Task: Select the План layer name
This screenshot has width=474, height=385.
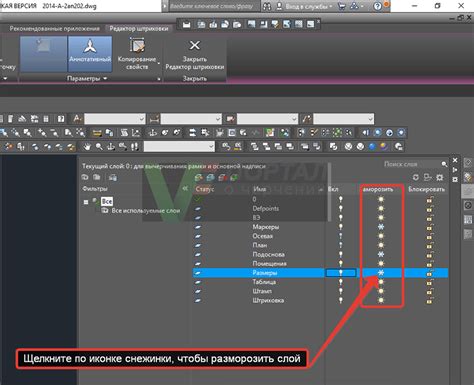Action: pos(260,245)
